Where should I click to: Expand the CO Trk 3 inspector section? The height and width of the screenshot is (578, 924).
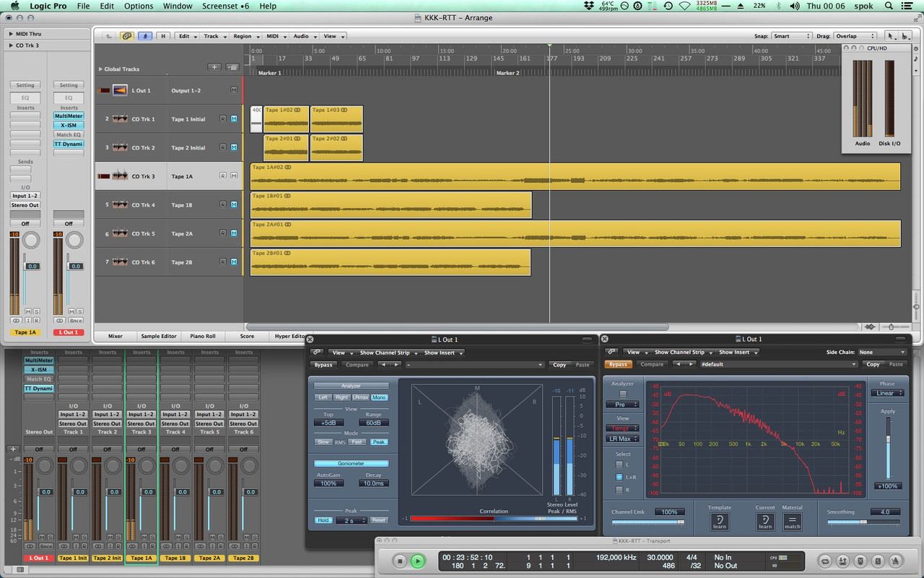11,46
